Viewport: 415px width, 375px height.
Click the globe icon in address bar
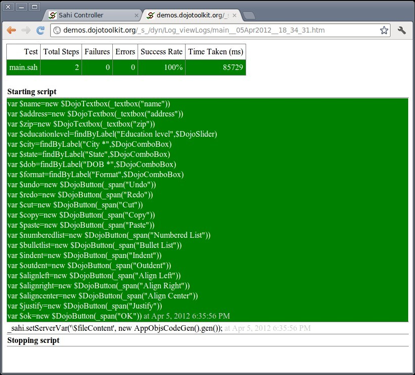pos(57,30)
